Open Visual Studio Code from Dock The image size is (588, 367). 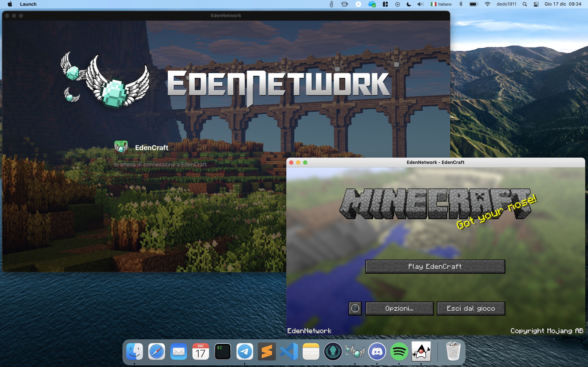289,351
